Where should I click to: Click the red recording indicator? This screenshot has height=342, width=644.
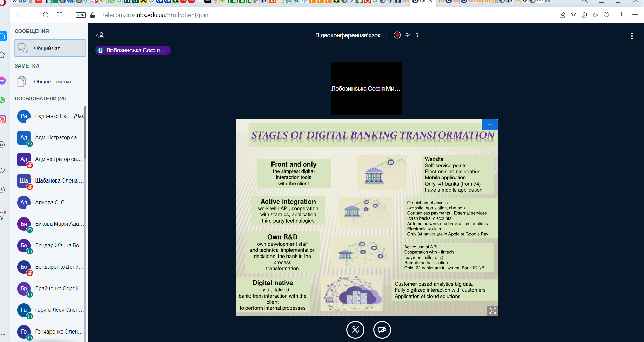click(397, 35)
